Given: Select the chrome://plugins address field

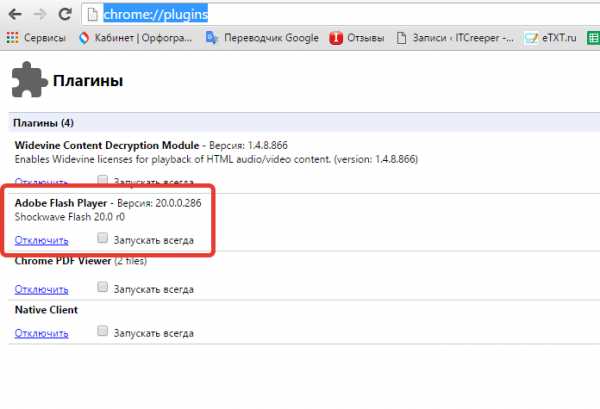Looking at the screenshot, I should point(341,14).
